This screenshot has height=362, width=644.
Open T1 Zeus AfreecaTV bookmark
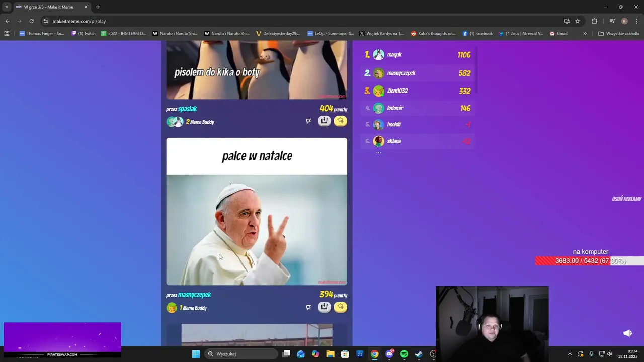click(521, 34)
